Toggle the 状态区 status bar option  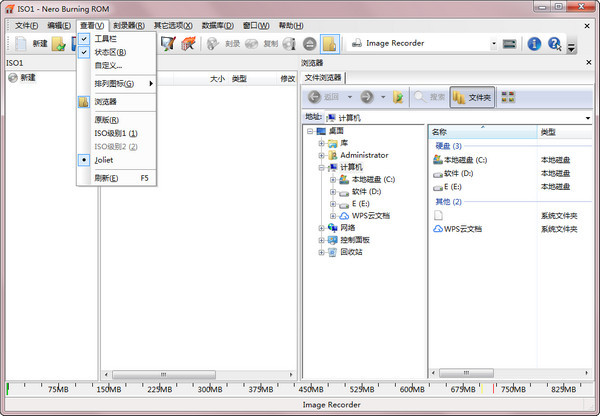(x=110, y=51)
